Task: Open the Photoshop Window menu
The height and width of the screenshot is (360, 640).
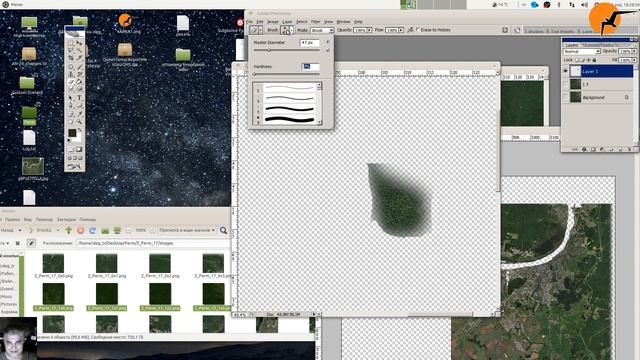Action: pos(343,22)
